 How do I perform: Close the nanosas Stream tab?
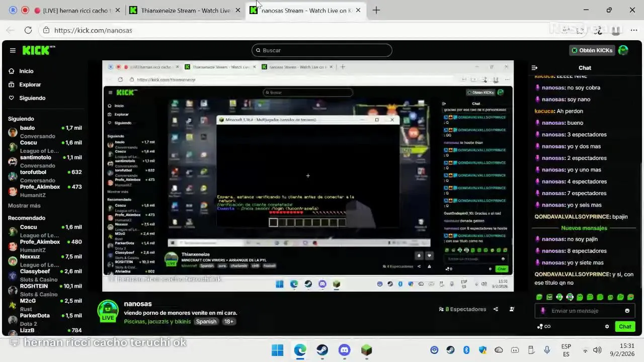coord(358,10)
